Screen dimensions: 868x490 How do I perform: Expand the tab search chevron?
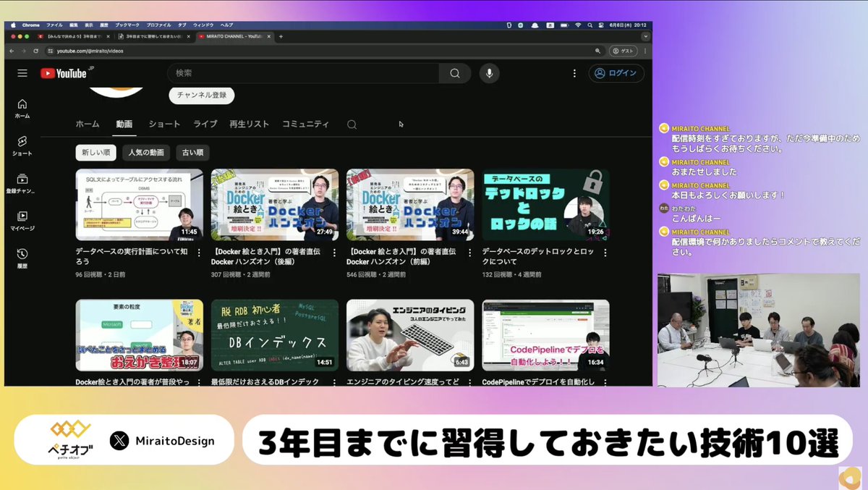pos(645,36)
